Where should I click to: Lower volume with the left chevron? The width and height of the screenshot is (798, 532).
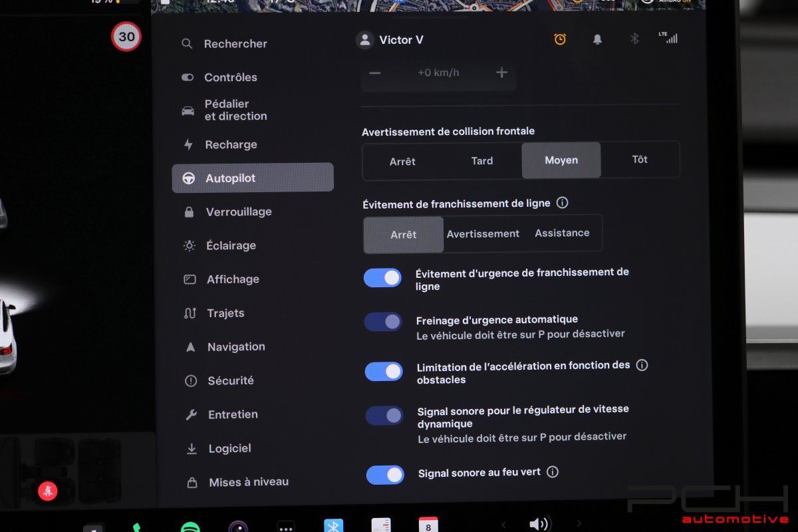503,525
